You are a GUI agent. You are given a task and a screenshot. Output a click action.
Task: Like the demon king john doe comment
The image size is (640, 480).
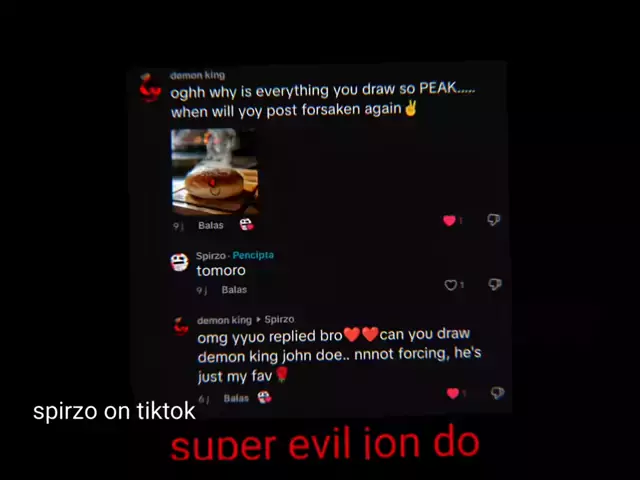(x=453, y=393)
